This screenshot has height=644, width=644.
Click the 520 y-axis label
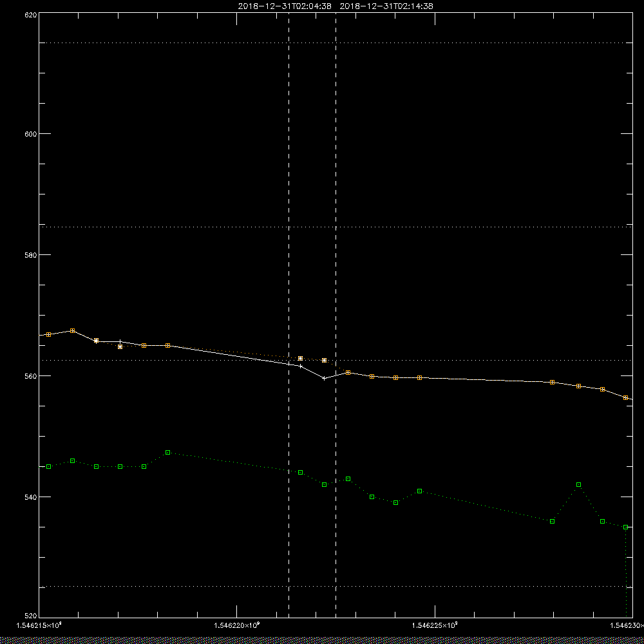31,616
